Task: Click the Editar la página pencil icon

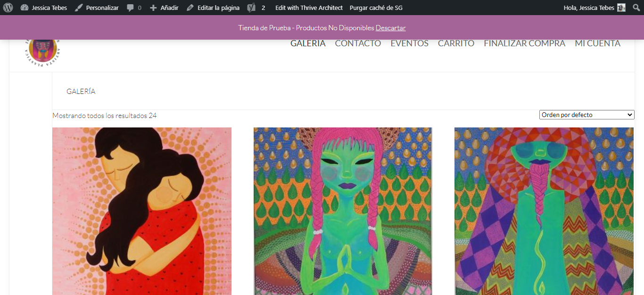Action: [190, 8]
